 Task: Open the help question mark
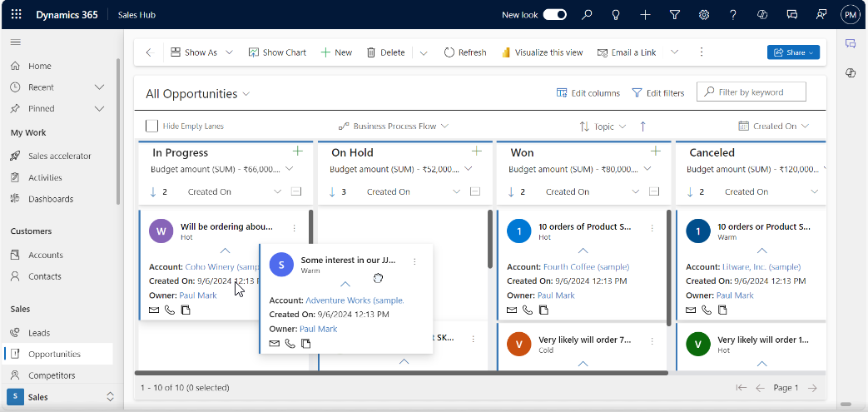pyautogui.click(x=733, y=15)
